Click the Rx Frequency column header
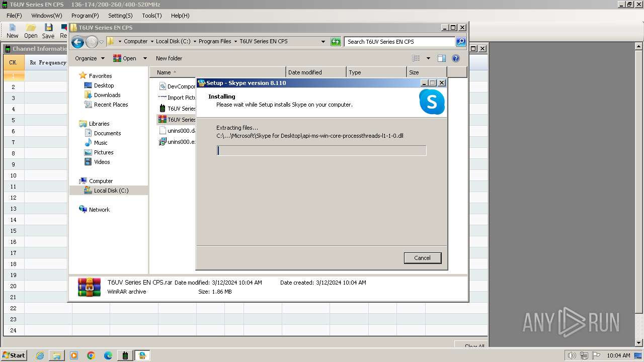Screen dimensions: 644x362 pyautogui.click(x=48, y=62)
